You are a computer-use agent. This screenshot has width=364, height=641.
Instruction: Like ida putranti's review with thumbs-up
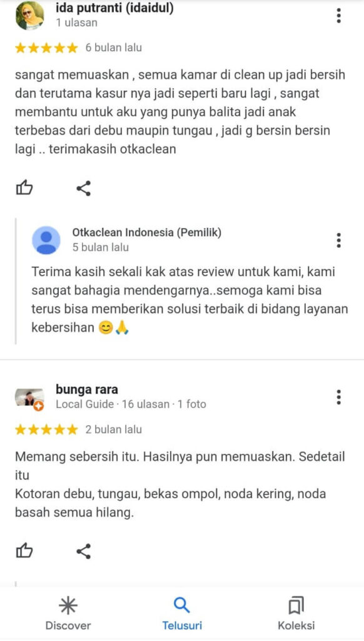[24, 188]
